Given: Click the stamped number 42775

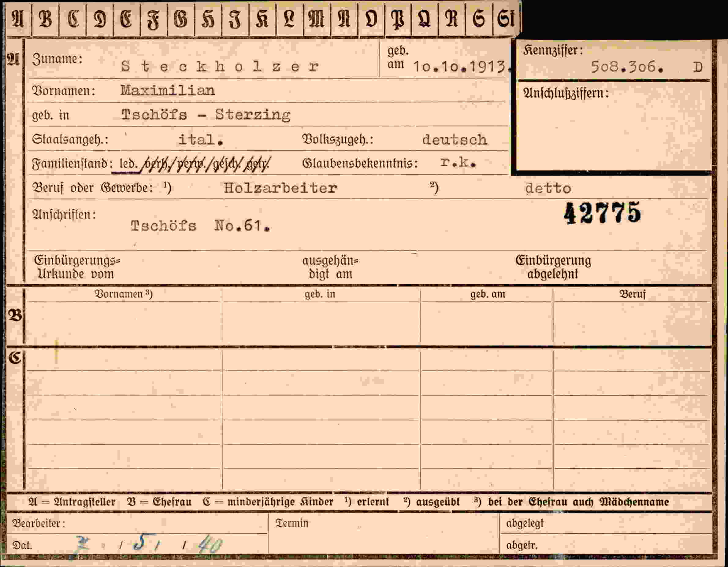Looking at the screenshot, I should pos(602,213).
